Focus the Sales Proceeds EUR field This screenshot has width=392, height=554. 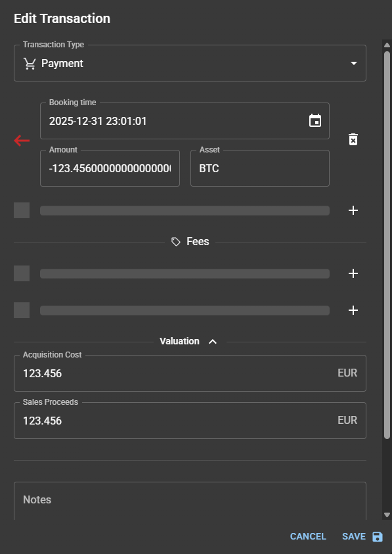click(x=190, y=421)
